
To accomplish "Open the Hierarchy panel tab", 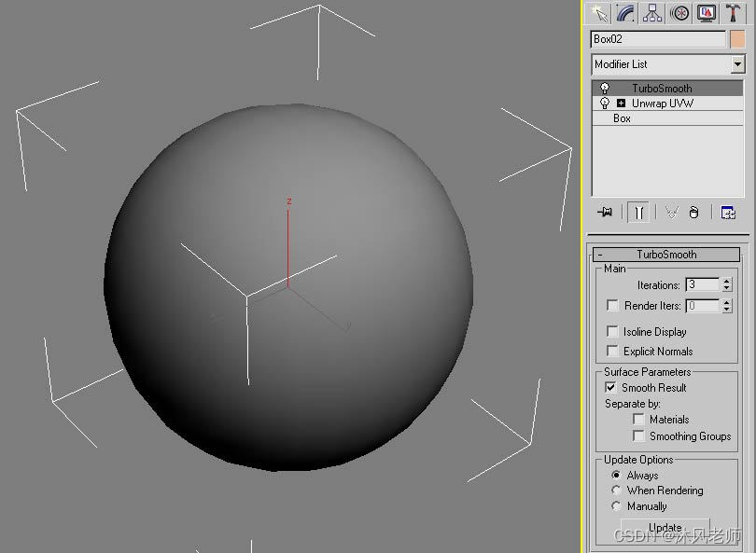I will [x=652, y=13].
